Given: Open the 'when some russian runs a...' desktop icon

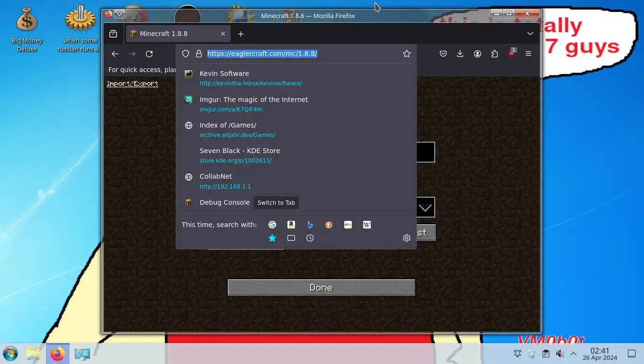Looking at the screenshot, I should click(x=80, y=28).
